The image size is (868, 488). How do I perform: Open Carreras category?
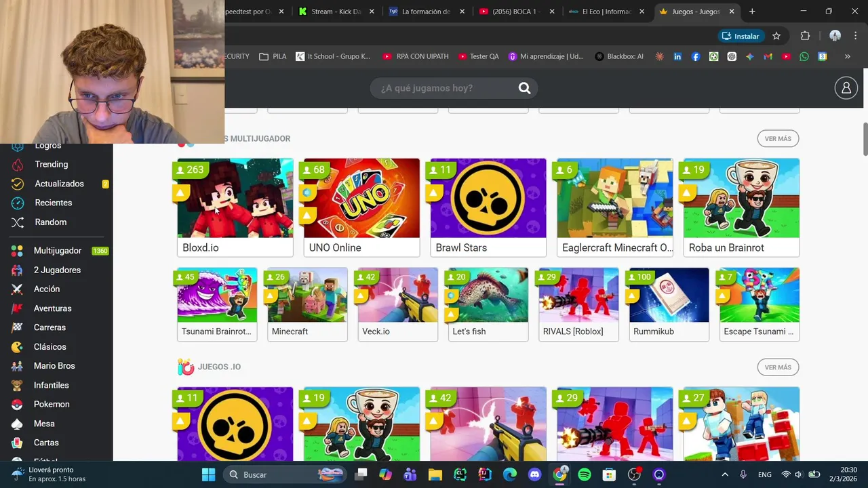[50, 327]
